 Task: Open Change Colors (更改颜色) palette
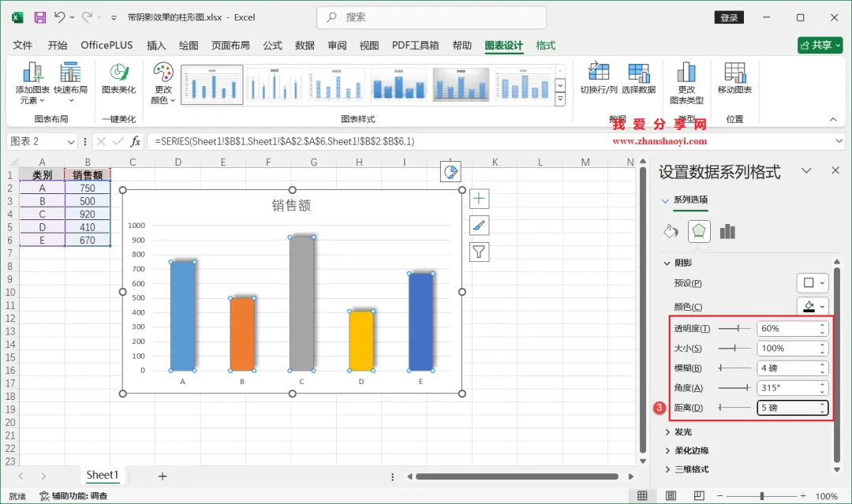pyautogui.click(x=163, y=83)
